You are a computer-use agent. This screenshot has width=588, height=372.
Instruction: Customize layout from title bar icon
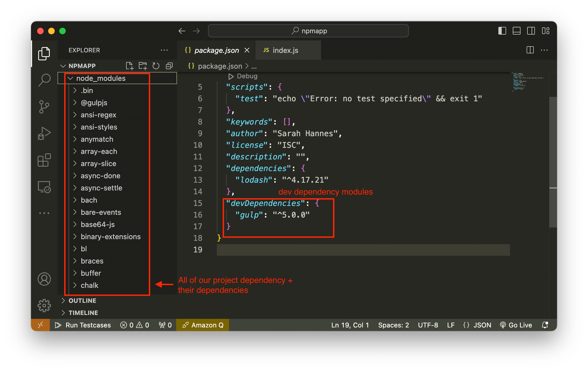546,31
